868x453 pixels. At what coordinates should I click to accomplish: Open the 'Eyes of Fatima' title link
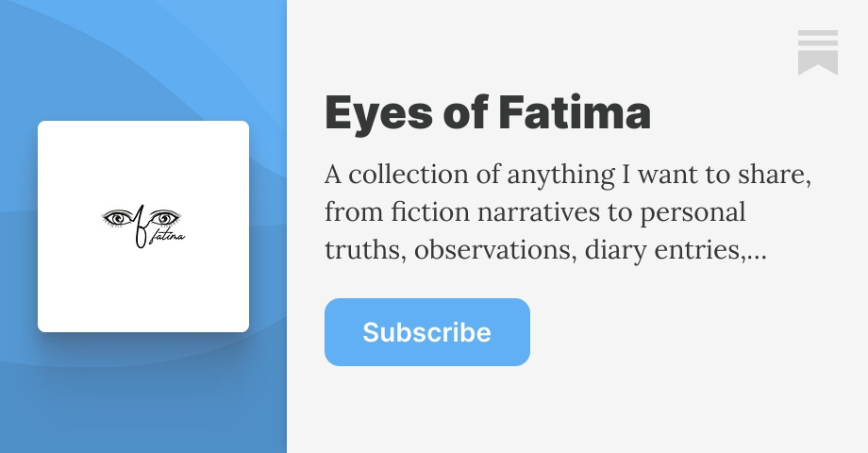[488, 113]
